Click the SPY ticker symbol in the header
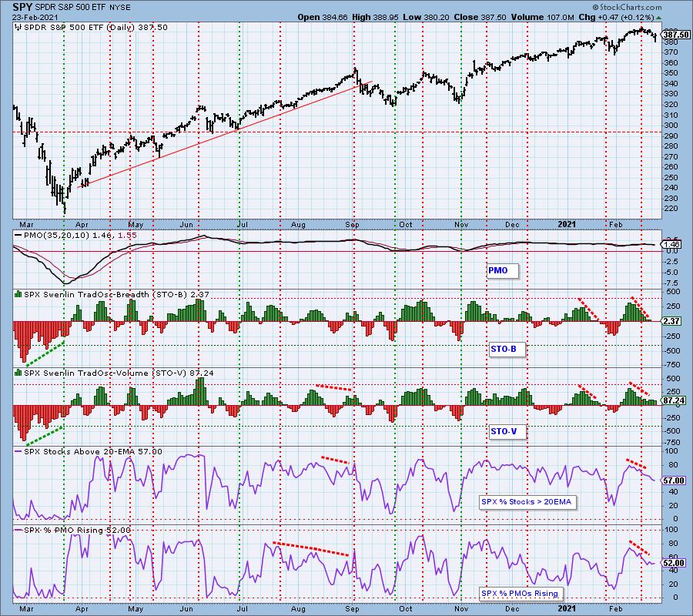 pyautogui.click(x=22, y=7)
